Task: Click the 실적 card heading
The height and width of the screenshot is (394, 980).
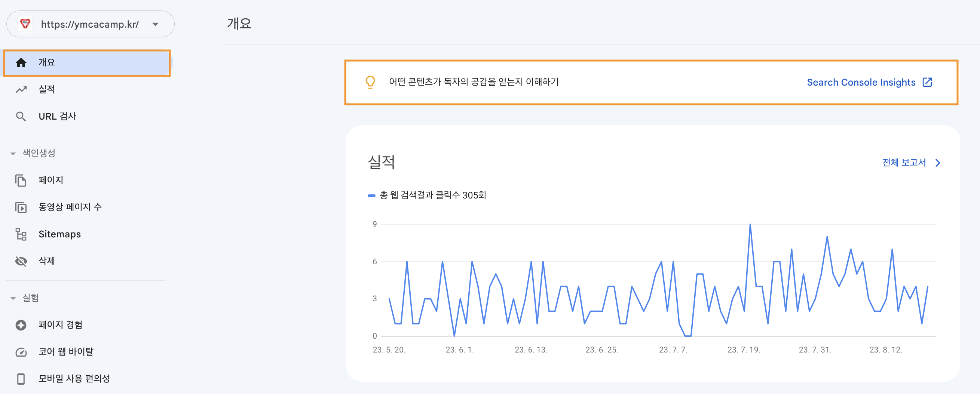Action: pyautogui.click(x=381, y=162)
